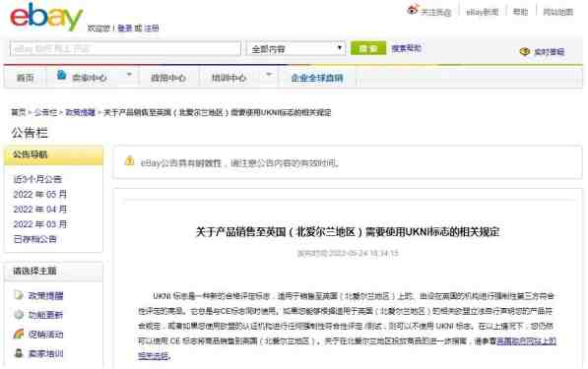Expand the 培训中心 menu arrow

point(269,75)
